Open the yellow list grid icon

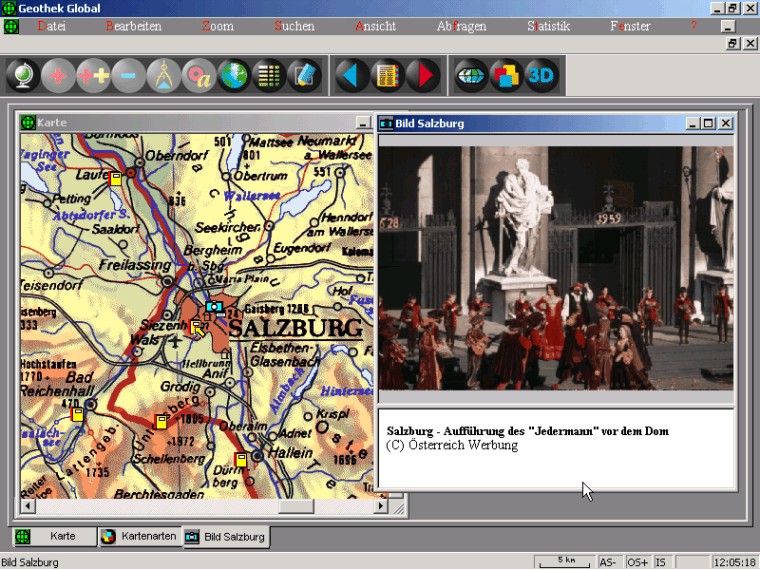(268, 76)
